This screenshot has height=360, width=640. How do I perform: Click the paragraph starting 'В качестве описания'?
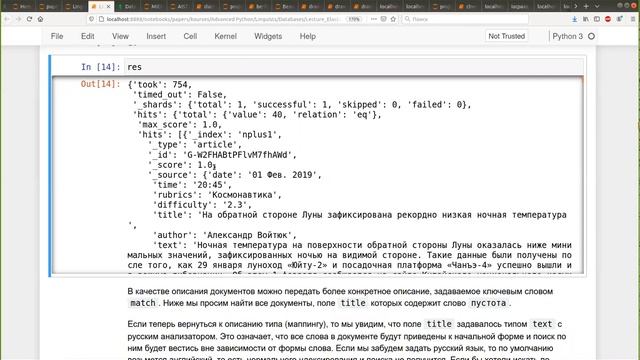coord(340,298)
